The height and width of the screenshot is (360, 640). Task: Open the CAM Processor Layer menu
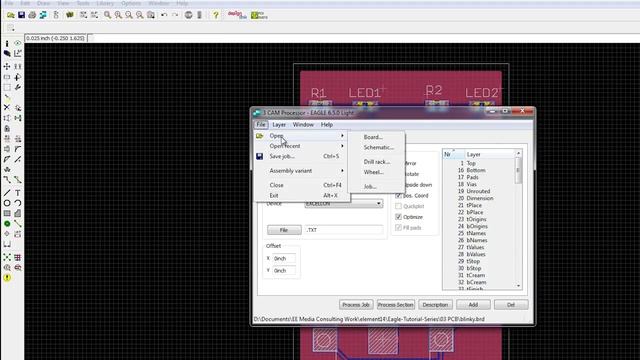tap(279, 124)
